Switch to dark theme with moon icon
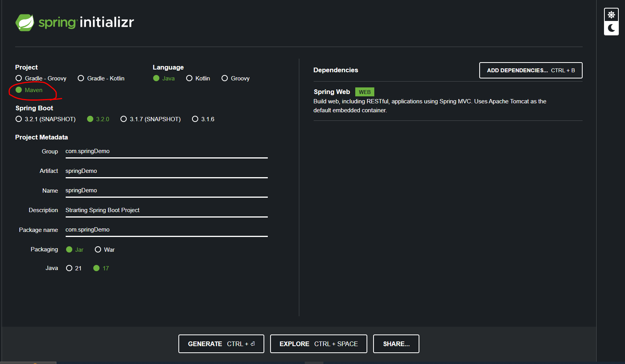625x364 pixels. (x=611, y=28)
